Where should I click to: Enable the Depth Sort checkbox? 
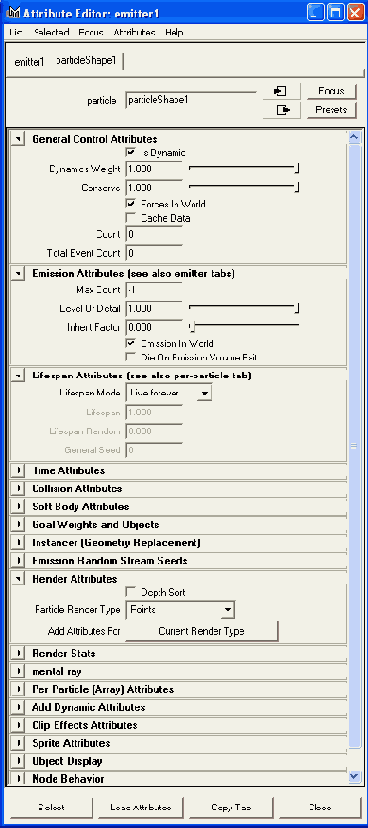[130, 592]
